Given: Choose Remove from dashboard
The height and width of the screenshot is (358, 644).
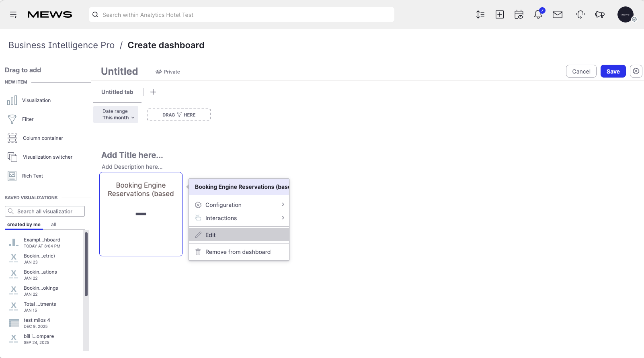Looking at the screenshot, I should pyautogui.click(x=239, y=252).
